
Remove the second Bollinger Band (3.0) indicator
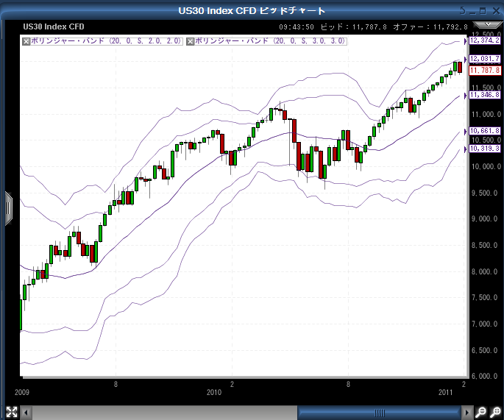(191, 41)
